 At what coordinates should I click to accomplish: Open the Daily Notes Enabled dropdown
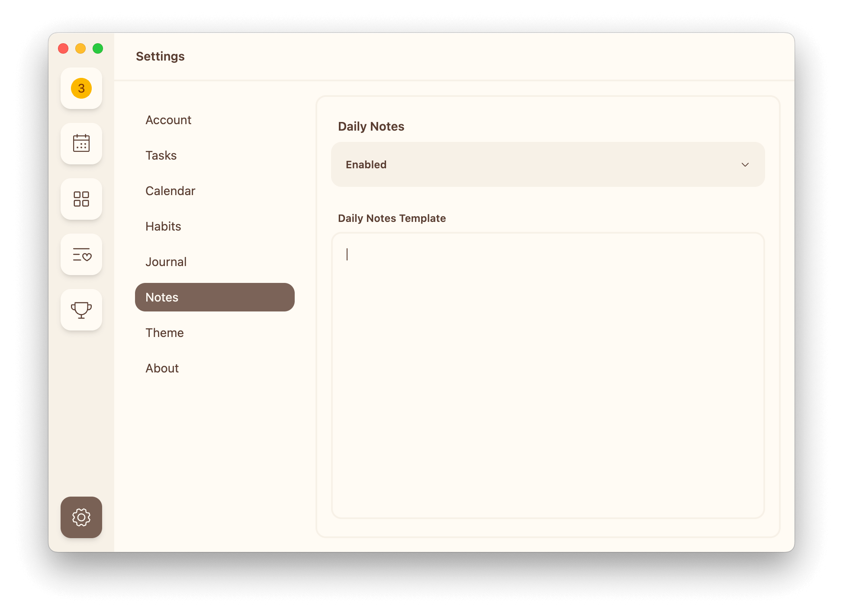point(548,164)
